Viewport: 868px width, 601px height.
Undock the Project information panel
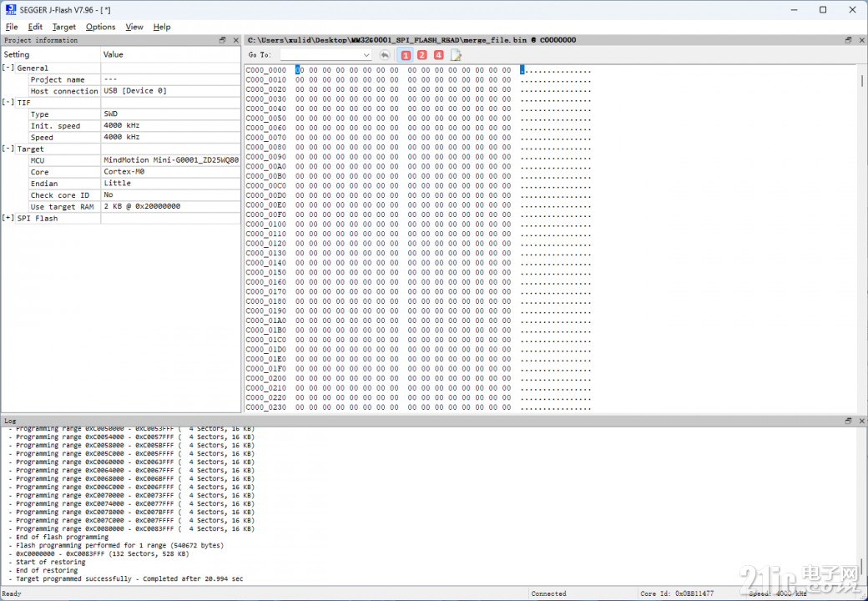click(x=223, y=40)
